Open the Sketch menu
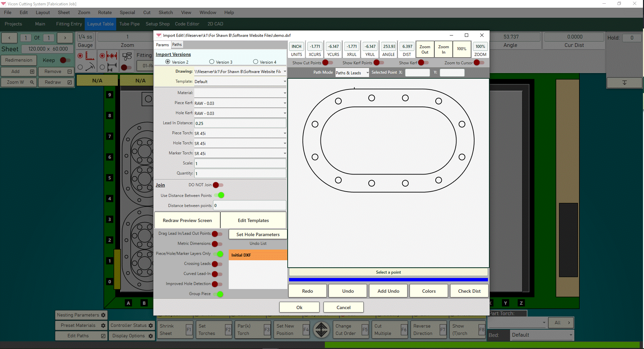The image size is (644, 349). click(165, 12)
